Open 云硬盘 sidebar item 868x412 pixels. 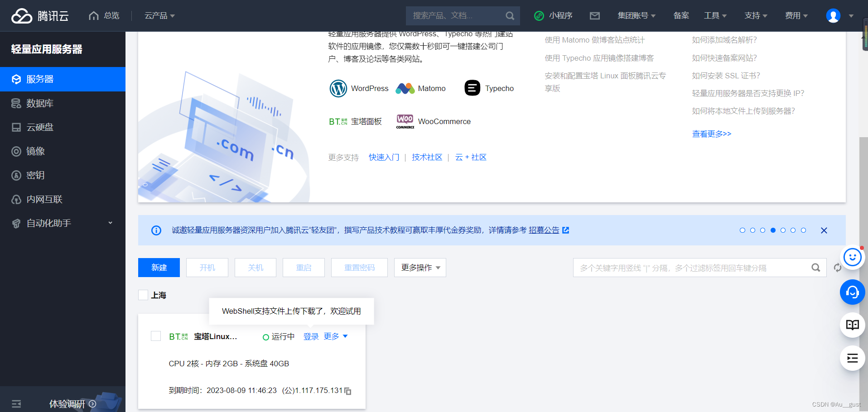[x=63, y=127]
